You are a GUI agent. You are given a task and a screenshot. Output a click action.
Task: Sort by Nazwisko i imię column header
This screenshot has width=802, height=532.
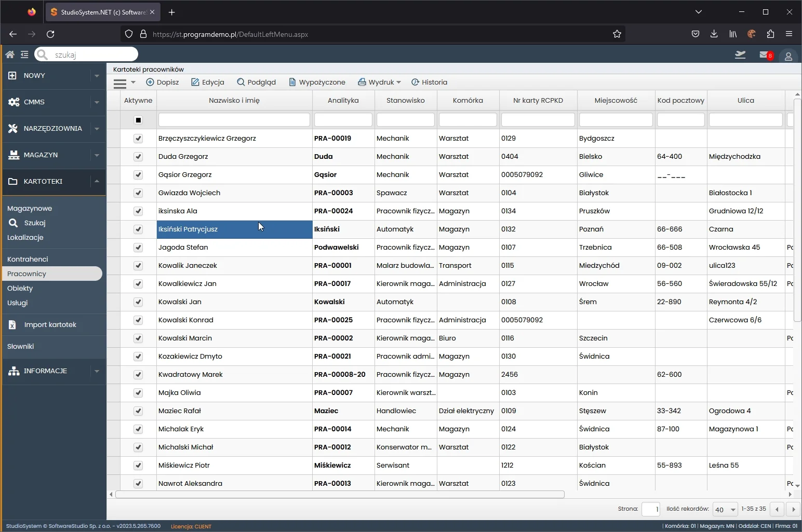234,100
